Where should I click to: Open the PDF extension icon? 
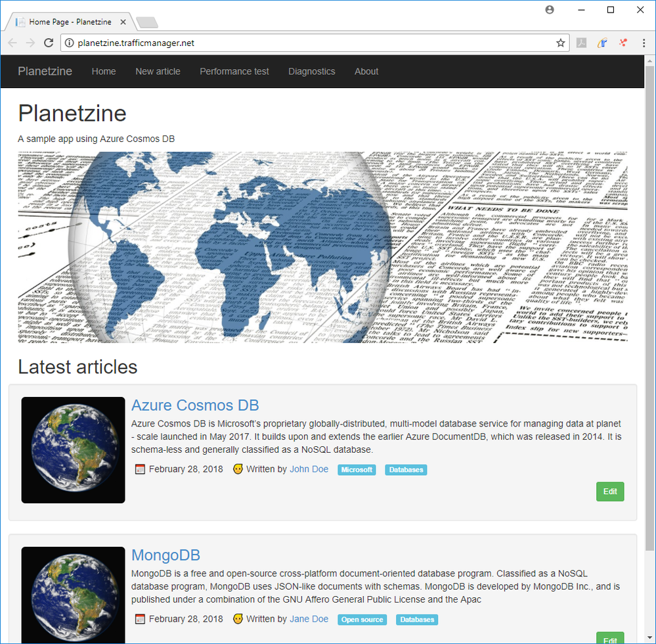(x=582, y=43)
